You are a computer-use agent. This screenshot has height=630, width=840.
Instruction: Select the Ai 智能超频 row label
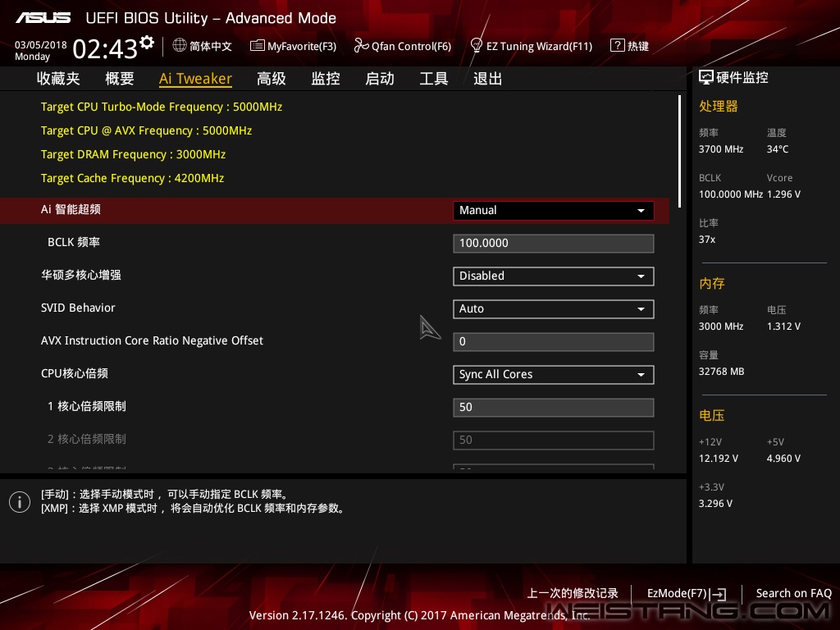pos(71,209)
